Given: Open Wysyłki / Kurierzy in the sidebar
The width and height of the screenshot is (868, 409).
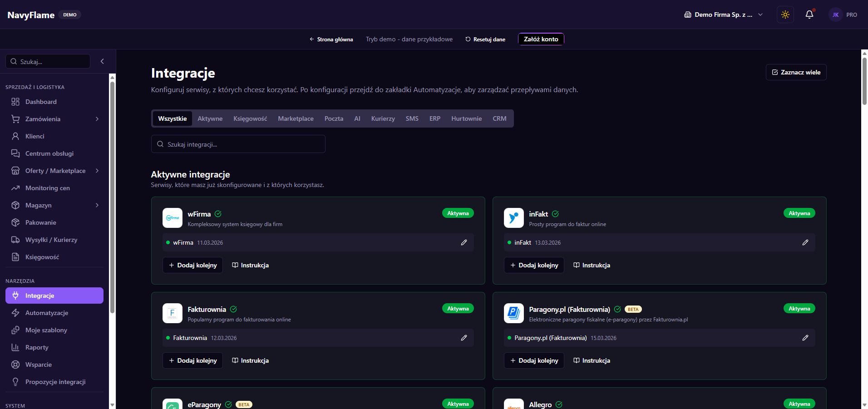Looking at the screenshot, I should coord(54,240).
